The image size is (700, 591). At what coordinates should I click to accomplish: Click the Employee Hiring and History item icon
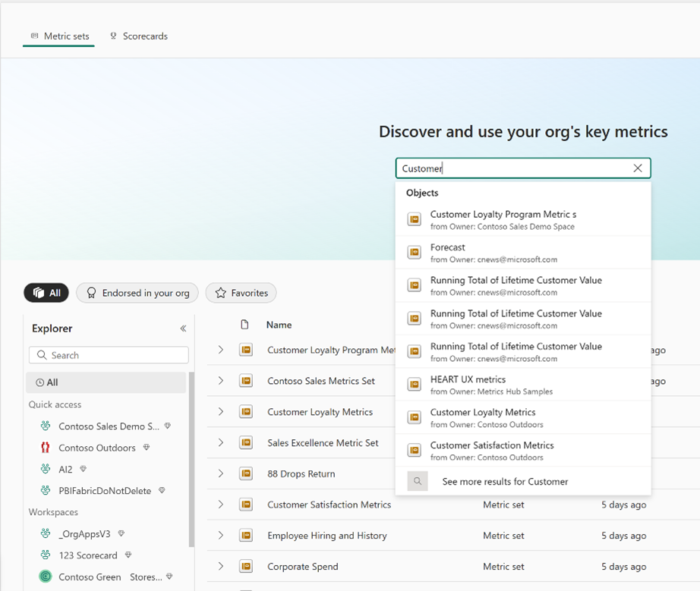(246, 536)
